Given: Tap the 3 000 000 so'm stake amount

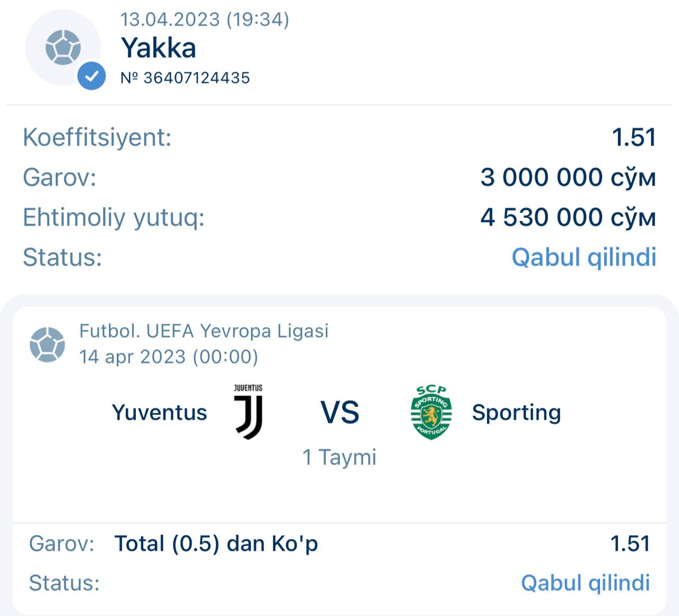Looking at the screenshot, I should coord(568,177).
